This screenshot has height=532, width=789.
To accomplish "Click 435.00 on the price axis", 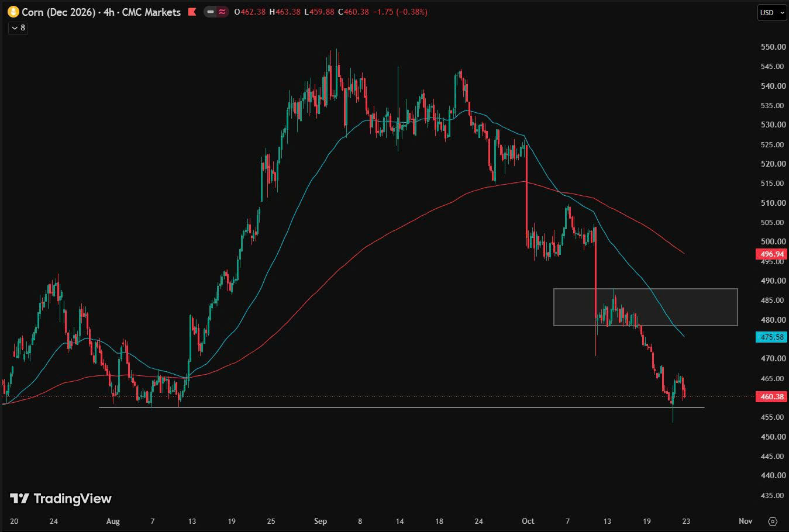I will tap(773, 495).
